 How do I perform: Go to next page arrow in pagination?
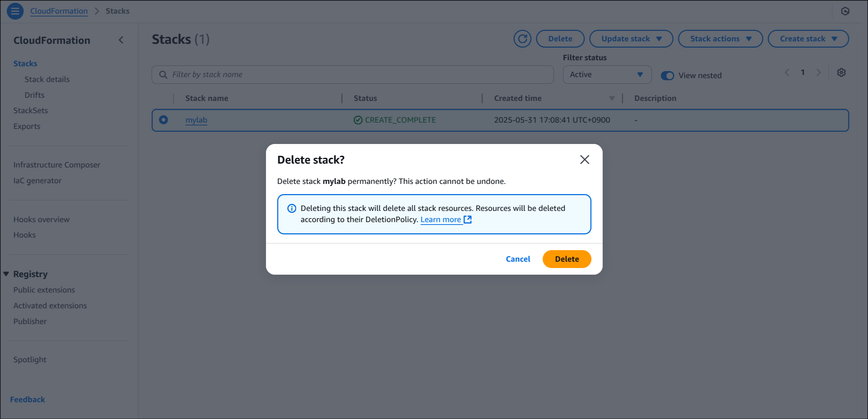[x=819, y=73]
